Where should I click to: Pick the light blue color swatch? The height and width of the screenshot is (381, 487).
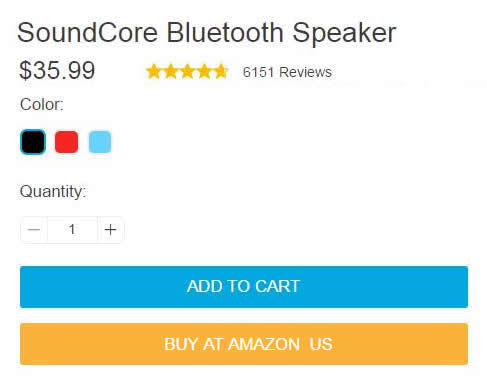[100, 142]
